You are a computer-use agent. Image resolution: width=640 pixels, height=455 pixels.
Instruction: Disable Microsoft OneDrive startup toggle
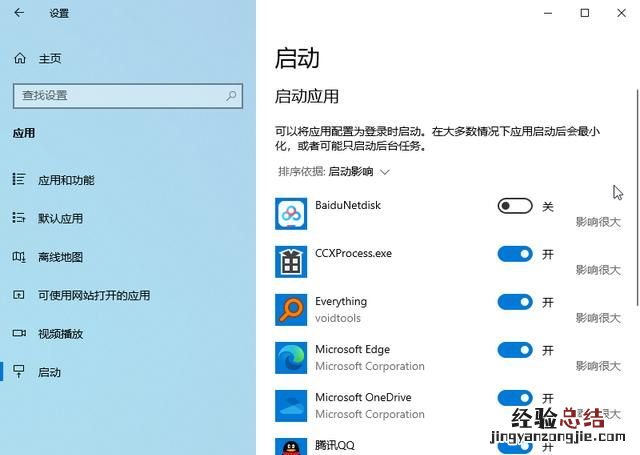click(x=515, y=398)
